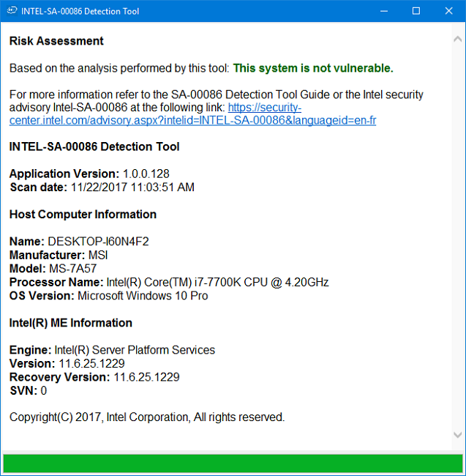This screenshot has height=476, width=466.
Task: Click the scrollbar up arrow
Action: (x=457, y=39)
